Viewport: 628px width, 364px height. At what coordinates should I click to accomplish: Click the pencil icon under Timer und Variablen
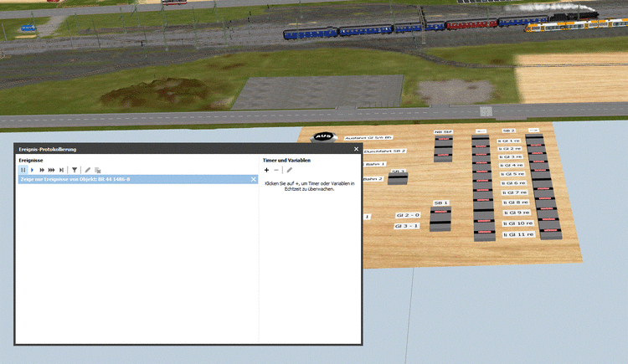[289, 170]
